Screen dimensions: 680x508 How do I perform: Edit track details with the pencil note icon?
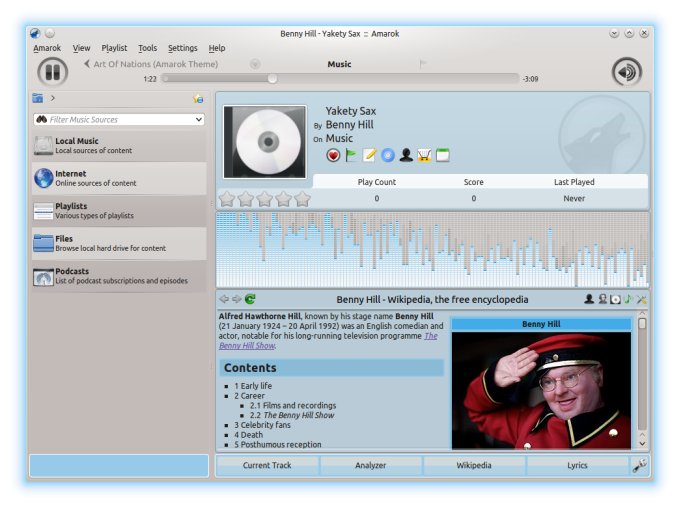(369, 155)
